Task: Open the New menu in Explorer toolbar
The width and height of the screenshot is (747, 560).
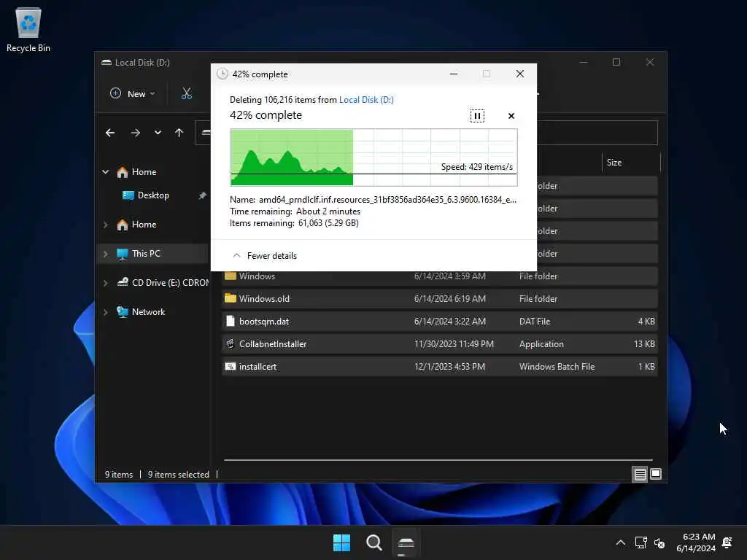Action: 133,94
